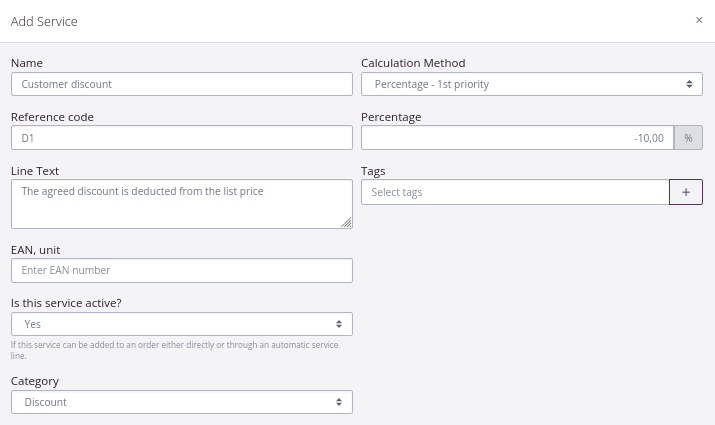Click the % suffix on Percentage field
715x425 pixels.
tap(688, 138)
